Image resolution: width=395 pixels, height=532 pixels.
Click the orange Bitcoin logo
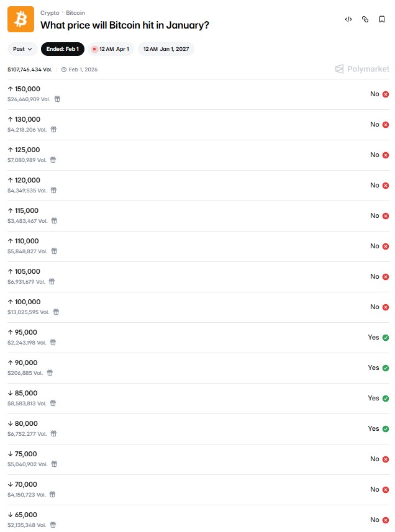(20, 19)
